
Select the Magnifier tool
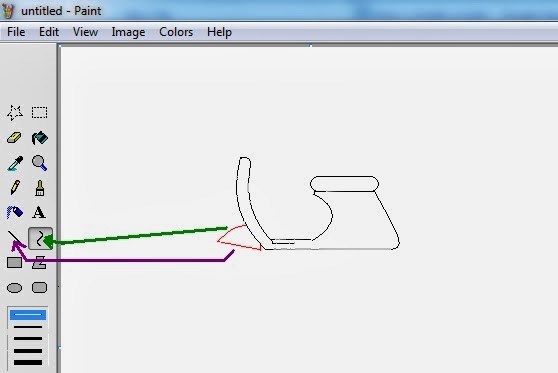(x=39, y=163)
